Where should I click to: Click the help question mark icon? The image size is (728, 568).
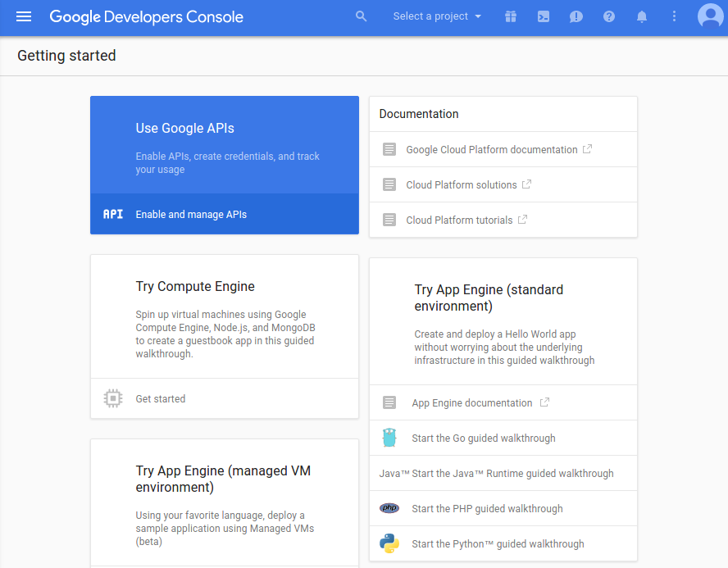click(x=609, y=16)
